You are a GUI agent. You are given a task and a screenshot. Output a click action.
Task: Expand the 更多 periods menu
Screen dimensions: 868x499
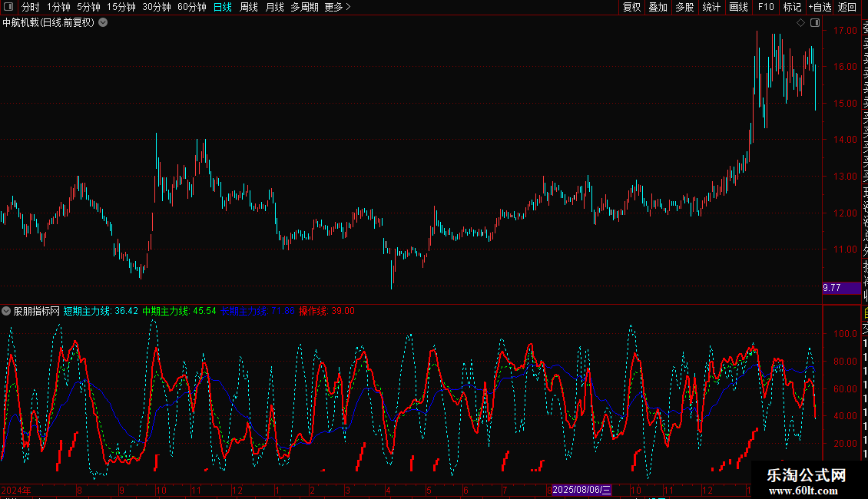[x=337, y=7]
